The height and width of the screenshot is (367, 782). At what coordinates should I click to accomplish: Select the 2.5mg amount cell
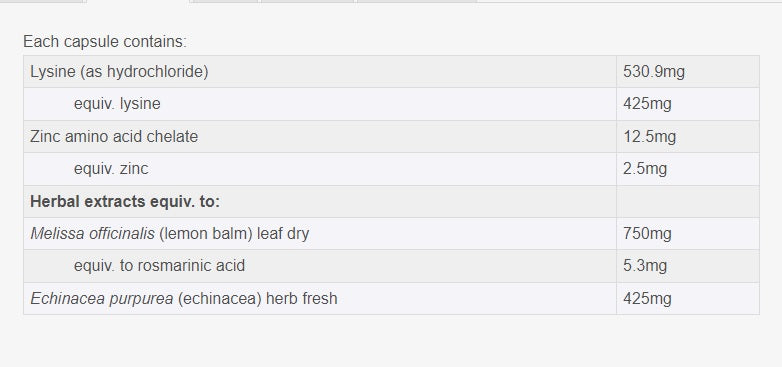click(x=688, y=169)
